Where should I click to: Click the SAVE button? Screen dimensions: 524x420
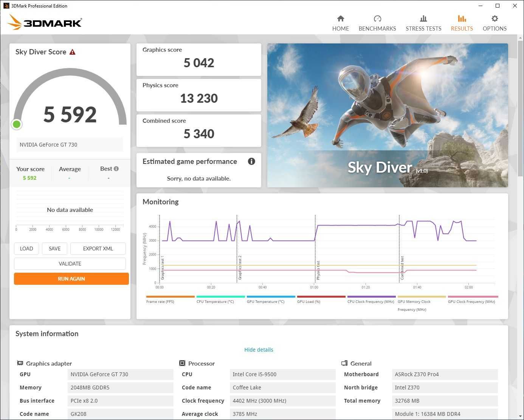click(54, 249)
